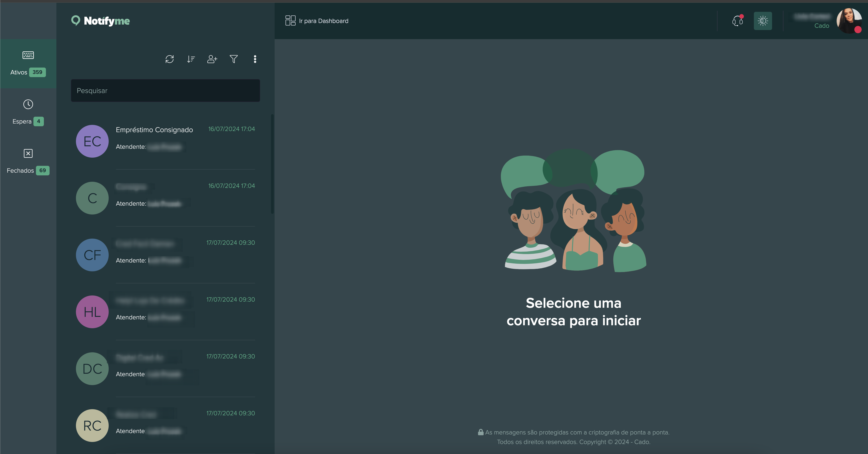Toggle light/dark theme sun button

click(x=763, y=21)
